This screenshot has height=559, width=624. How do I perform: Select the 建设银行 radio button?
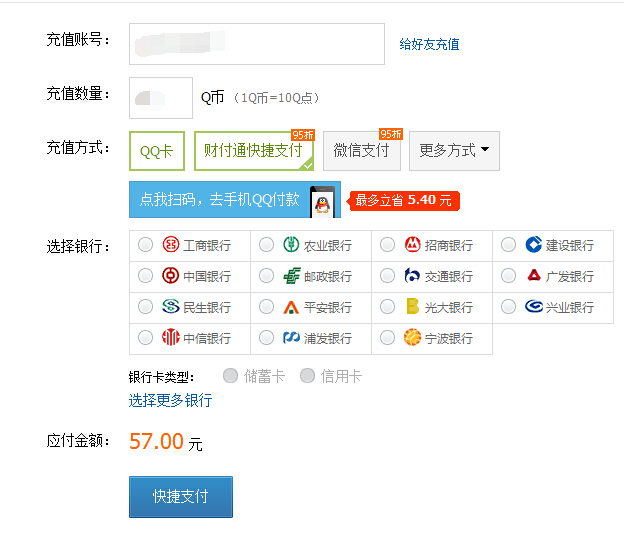coord(508,244)
